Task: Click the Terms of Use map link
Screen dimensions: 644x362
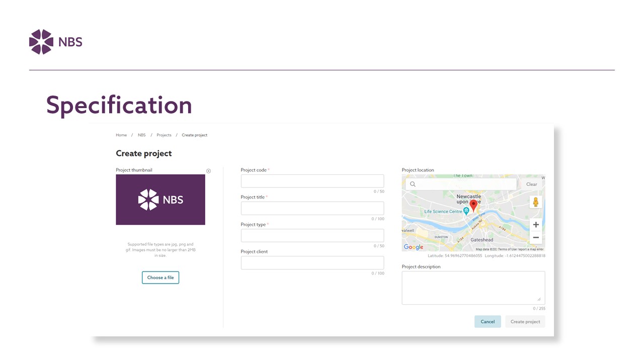Action: pyautogui.click(x=507, y=249)
